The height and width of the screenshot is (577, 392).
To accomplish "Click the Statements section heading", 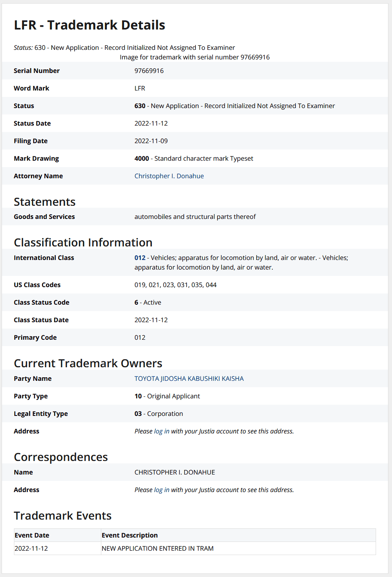I will [x=45, y=202].
